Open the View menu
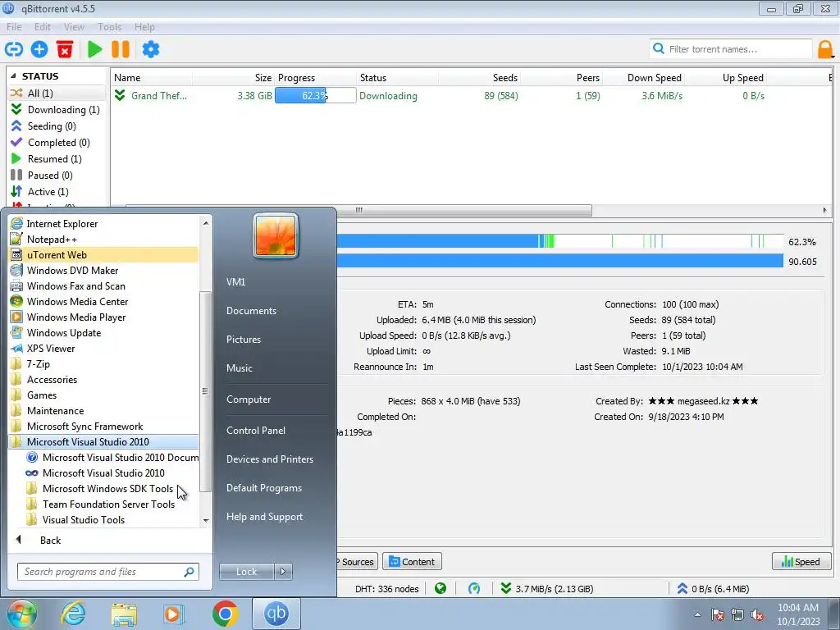Image resolution: width=840 pixels, height=630 pixels. coord(74,27)
